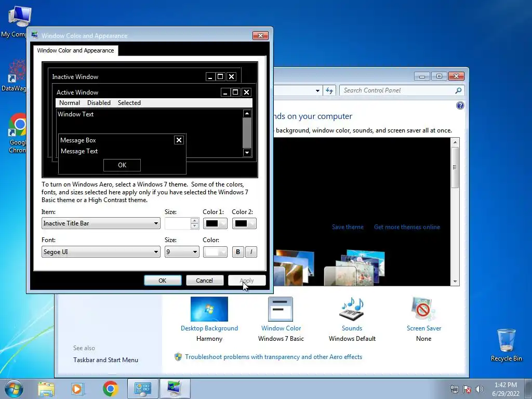Click the themes list scrollbar up arrow
The height and width of the screenshot is (399, 532).
455,142
